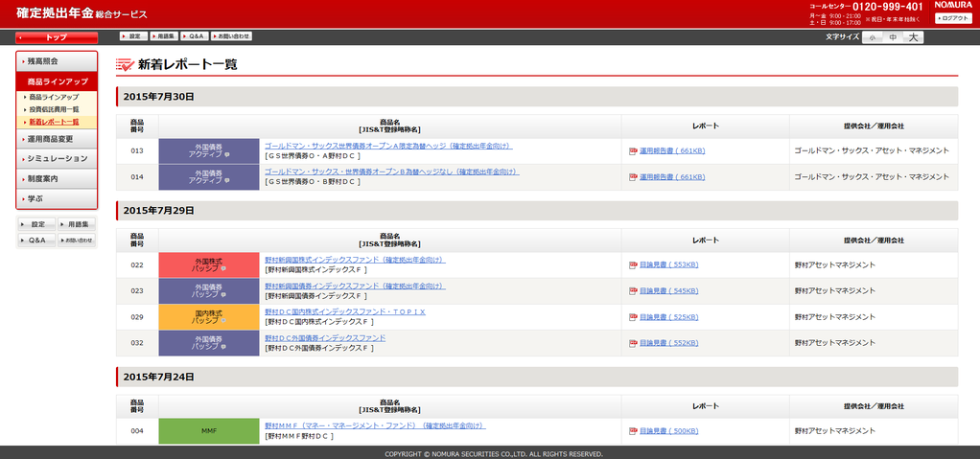Set font size to large (大)
The width and height of the screenshot is (980, 459).
click(x=913, y=37)
